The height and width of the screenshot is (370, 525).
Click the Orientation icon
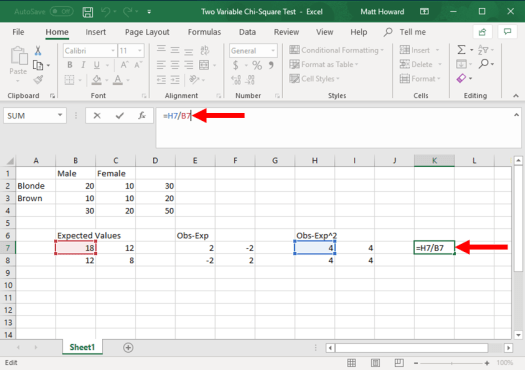(x=194, y=80)
